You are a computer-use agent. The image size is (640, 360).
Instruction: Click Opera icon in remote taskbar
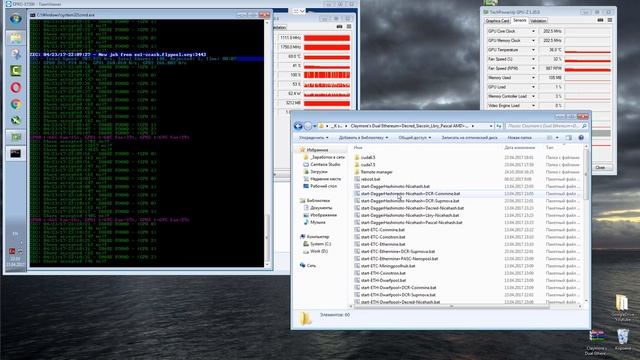16,87
